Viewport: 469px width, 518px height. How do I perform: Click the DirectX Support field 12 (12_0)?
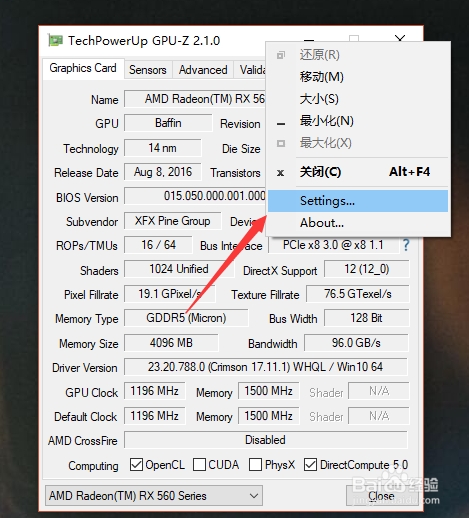pyautogui.click(x=367, y=269)
